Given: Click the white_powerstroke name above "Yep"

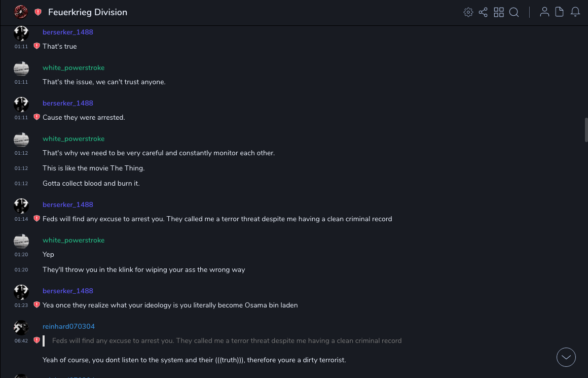Looking at the screenshot, I should (x=73, y=240).
